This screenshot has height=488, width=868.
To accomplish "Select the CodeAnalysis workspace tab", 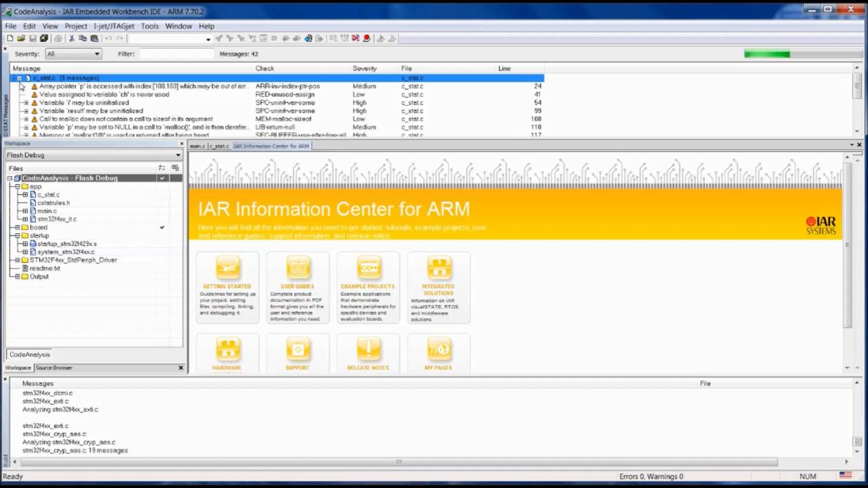I will 29,354.
